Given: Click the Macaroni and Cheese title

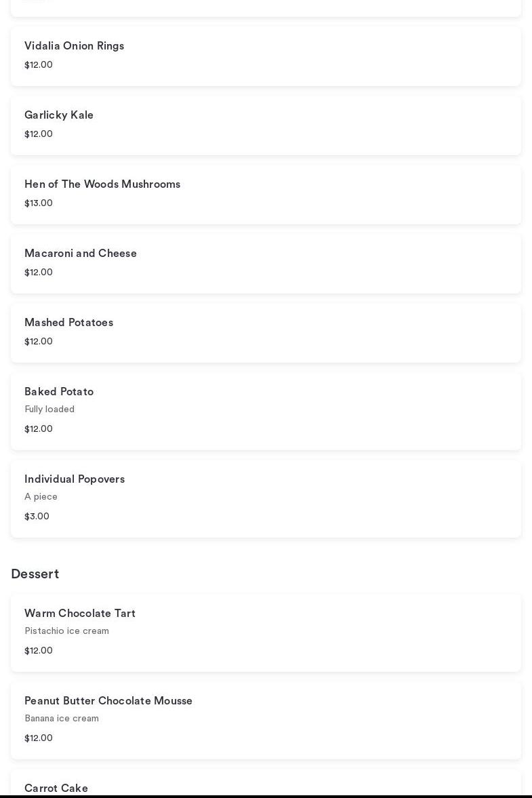Looking at the screenshot, I should [x=81, y=254].
